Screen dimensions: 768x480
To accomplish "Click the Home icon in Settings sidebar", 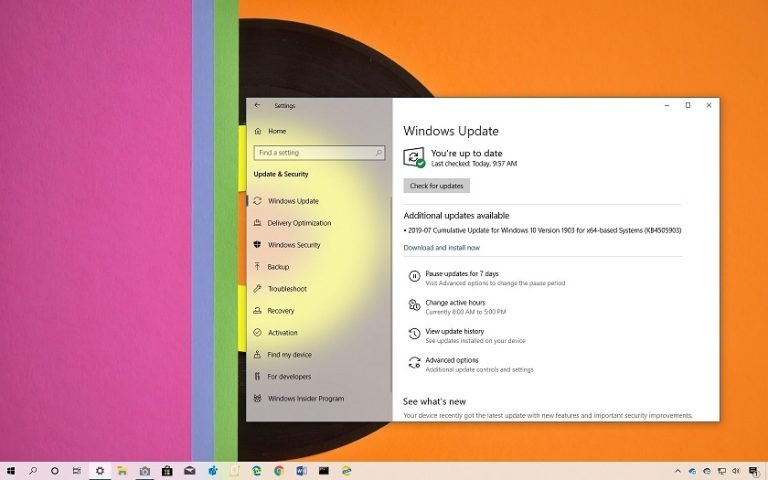I will pos(258,131).
